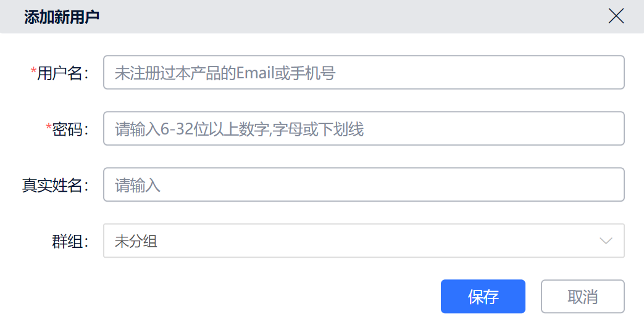Screen dimensions: 644x333
Task: Select the 未分组 value text
Action: (136, 241)
